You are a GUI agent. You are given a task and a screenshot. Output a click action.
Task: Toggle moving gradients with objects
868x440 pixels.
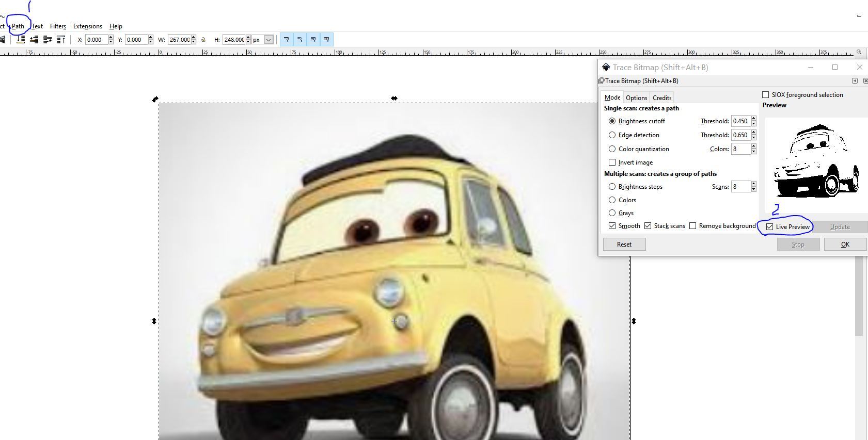313,40
